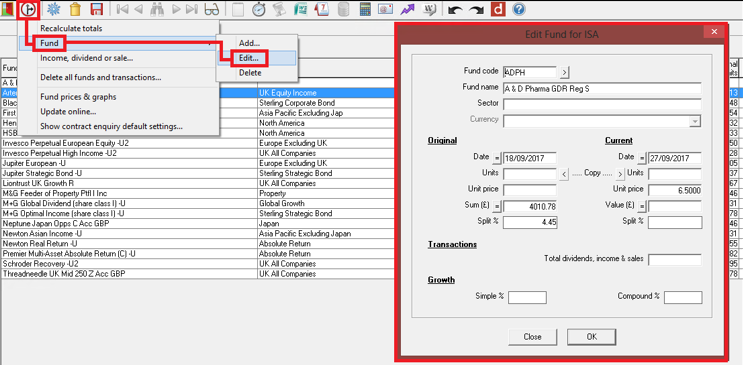Open the blue help question mark icon

click(519, 9)
